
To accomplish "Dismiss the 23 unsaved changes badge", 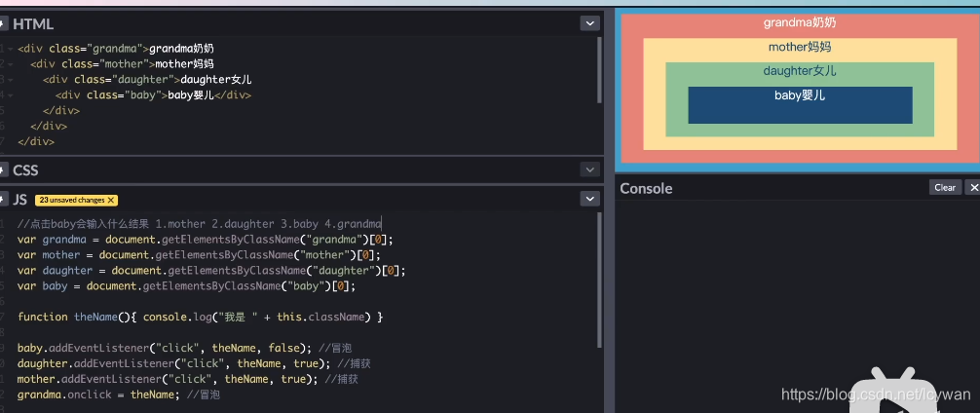I will (x=111, y=200).
